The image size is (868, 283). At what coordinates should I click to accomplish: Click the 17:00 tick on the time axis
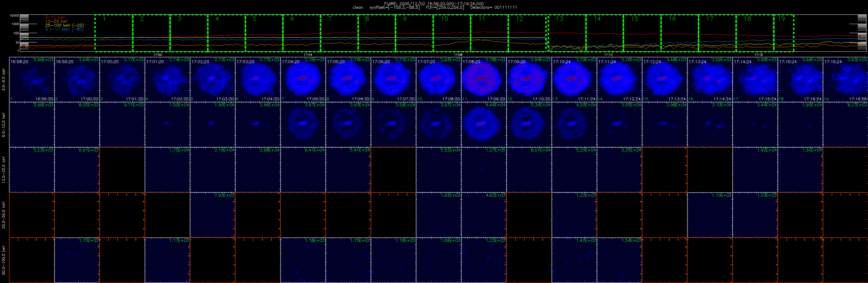click(158, 54)
